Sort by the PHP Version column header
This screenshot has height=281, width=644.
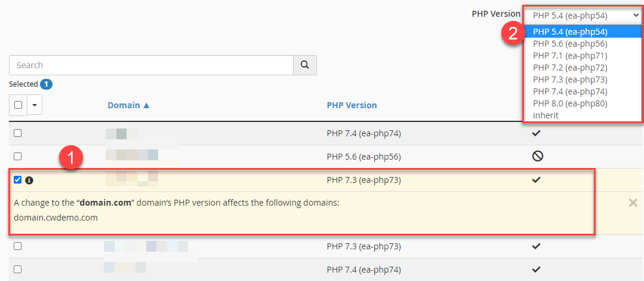(x=352, y=105)
